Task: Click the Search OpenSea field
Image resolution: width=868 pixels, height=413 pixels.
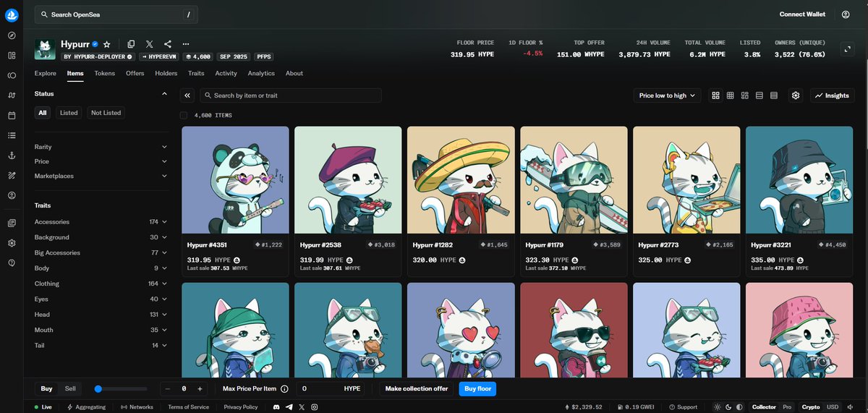Action: (116, 14)
